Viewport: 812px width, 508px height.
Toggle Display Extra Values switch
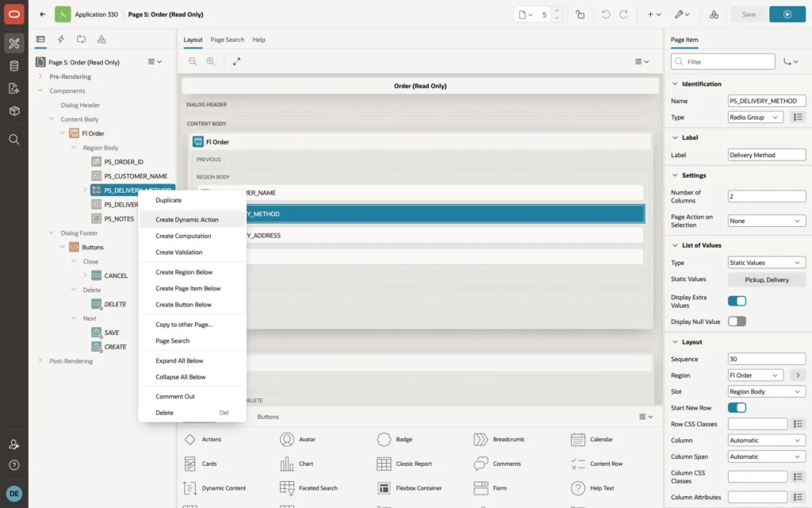(x=737, y=301)
